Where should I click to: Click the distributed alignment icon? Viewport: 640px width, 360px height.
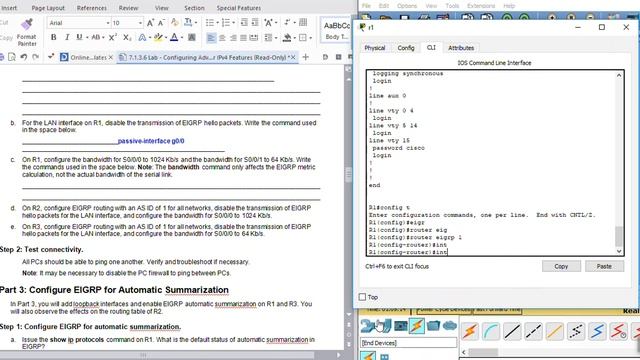[254, 38]
